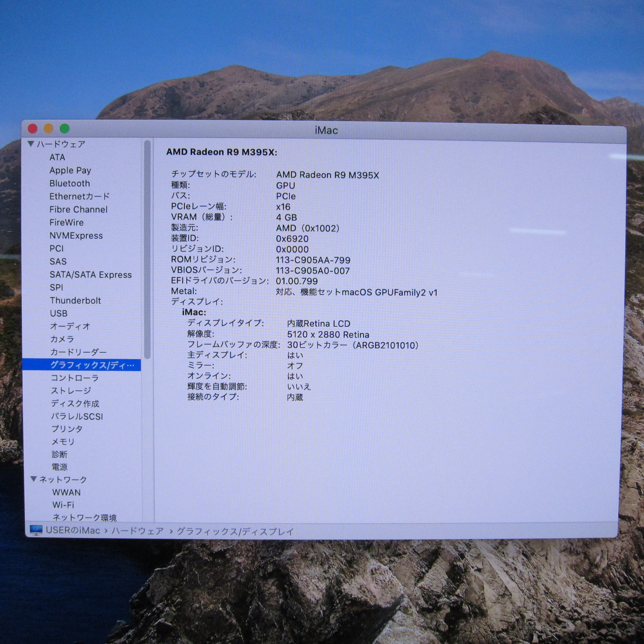Close the iMac window with red button
Image resolution: width=644 pixels, height=644 pixels.
[33, 129]
